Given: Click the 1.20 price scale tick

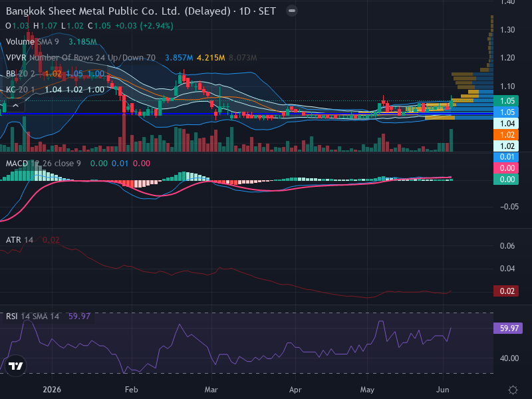Looking at the screenshot, I should coord(507,58).
